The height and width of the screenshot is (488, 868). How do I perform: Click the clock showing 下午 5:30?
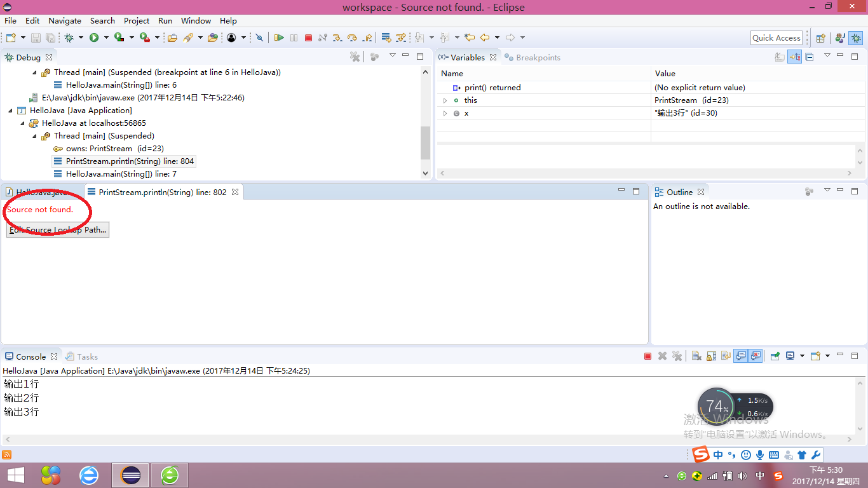[x=825, y=470]
